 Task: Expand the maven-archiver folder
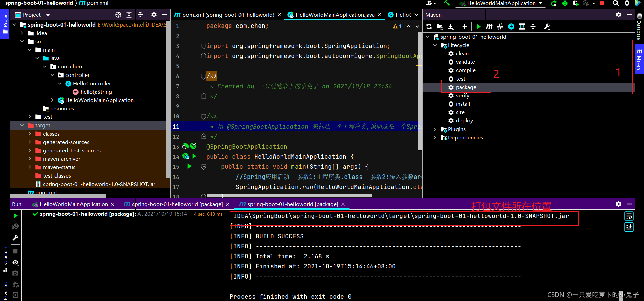click(30, 159)
